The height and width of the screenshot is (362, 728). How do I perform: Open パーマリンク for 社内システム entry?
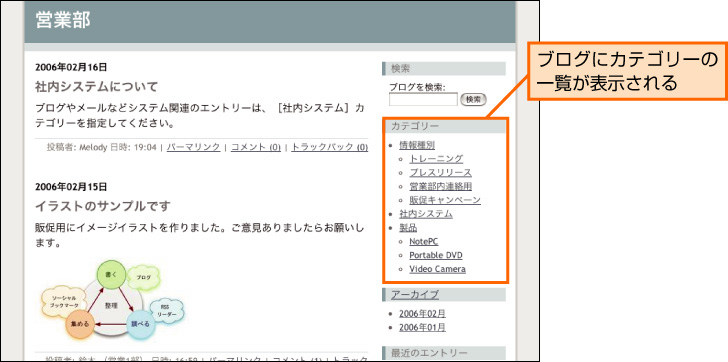(x=193, y=147)
